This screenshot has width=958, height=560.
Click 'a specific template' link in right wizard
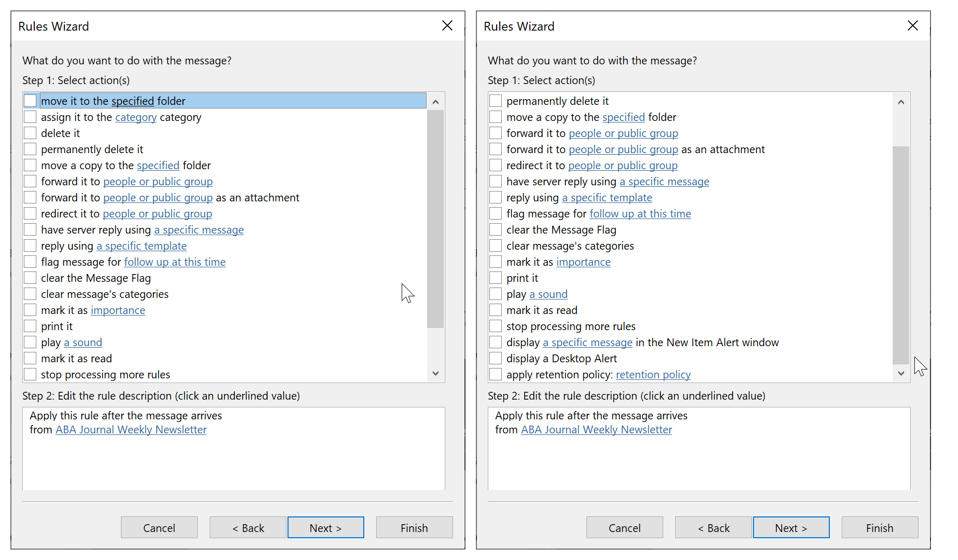point(607,198)
